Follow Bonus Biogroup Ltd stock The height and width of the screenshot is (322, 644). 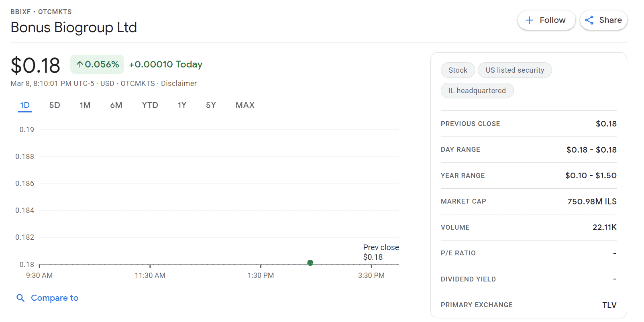[x=546, y=20]
